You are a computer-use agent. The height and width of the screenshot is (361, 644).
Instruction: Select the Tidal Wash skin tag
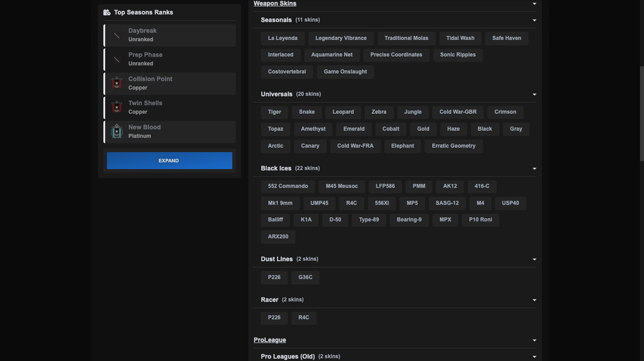tap(460, 38)
